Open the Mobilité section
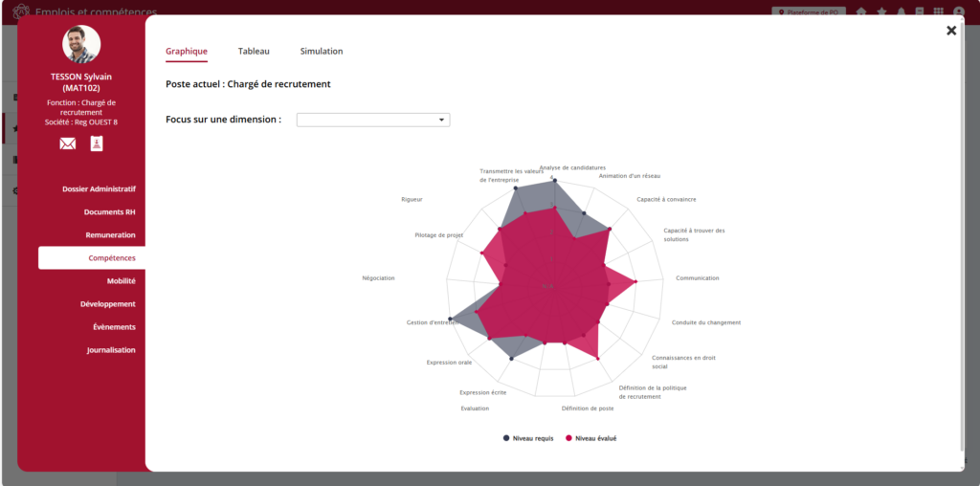The width and height of the screenshot is (980, 486). (121, 280)
